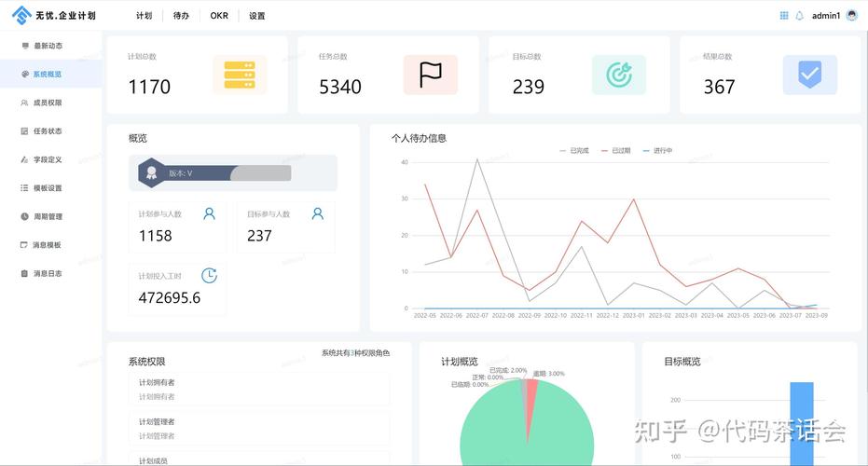Open 周期管理 in the sidebar
The image size is (868, 466).
(50, 216)
